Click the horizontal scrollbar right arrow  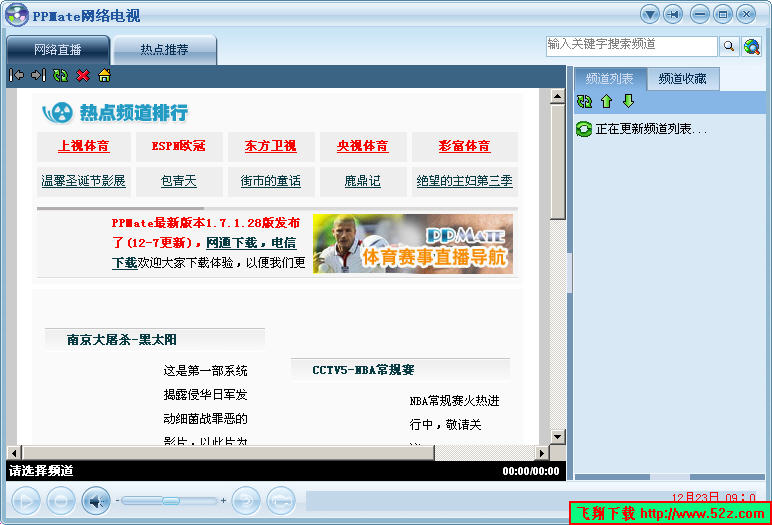pyautogui.click(x=542, y=453)
